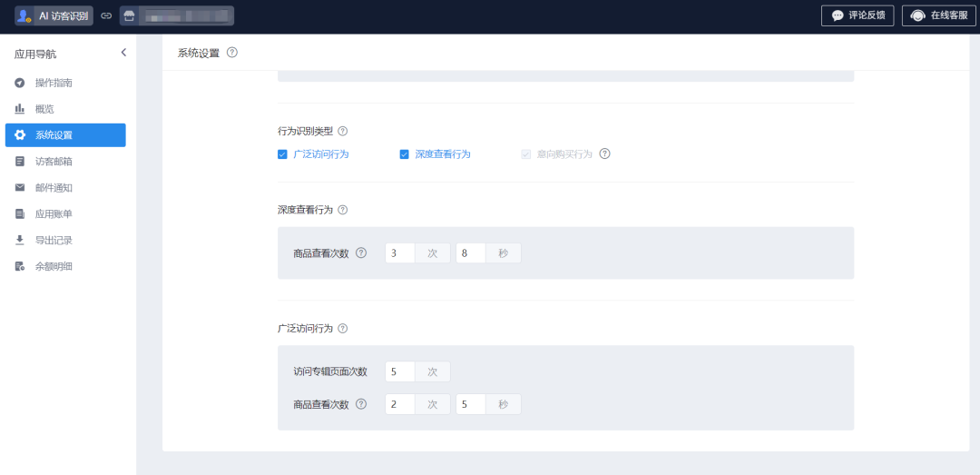Edit the deep-view seconds field showing 8
Viewport: 980px width, 475px height.
pyautogui.click(x=471, y=252)
